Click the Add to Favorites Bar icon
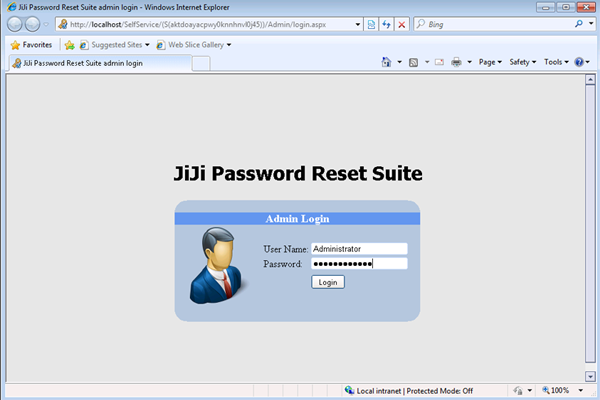 click(x=70, y=45)
